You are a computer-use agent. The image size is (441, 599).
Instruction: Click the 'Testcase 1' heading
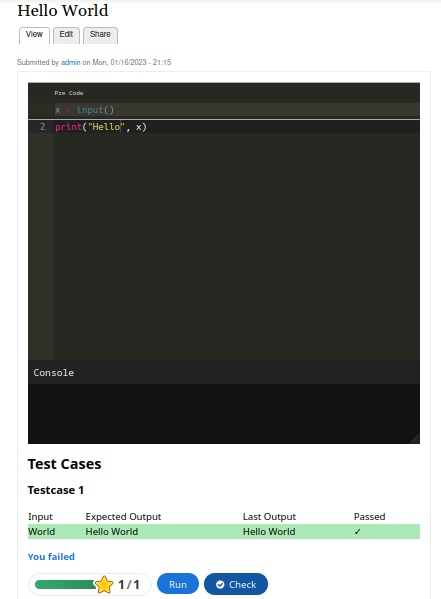(x=56, y=490)
